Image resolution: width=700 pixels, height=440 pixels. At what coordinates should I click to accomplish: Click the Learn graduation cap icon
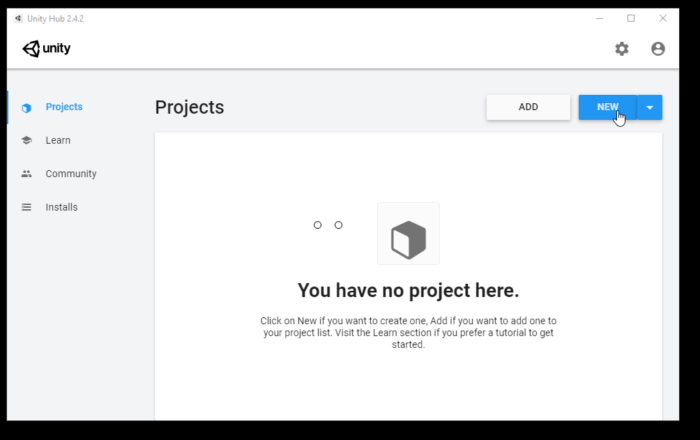[x=26, y=140]
